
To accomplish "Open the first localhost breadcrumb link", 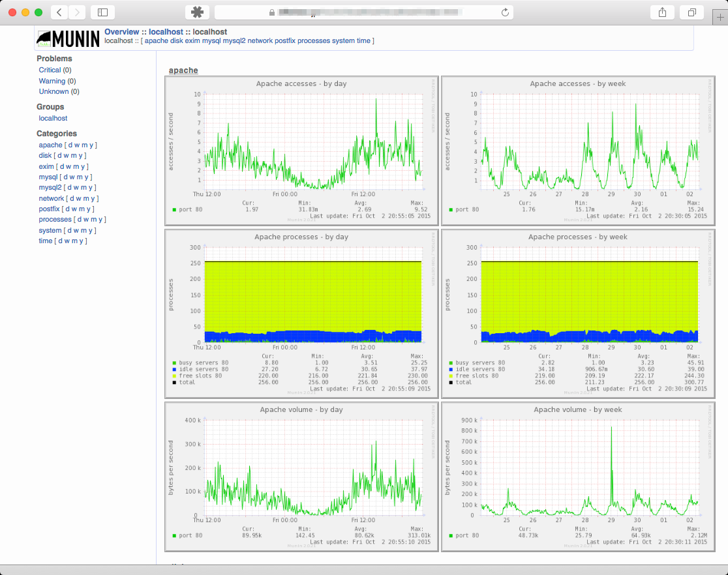I will coord(166,31).
